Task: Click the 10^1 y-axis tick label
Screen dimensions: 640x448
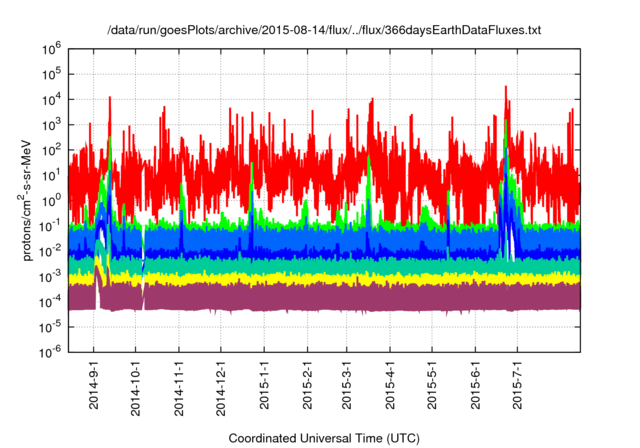Action: pos(51,176)
